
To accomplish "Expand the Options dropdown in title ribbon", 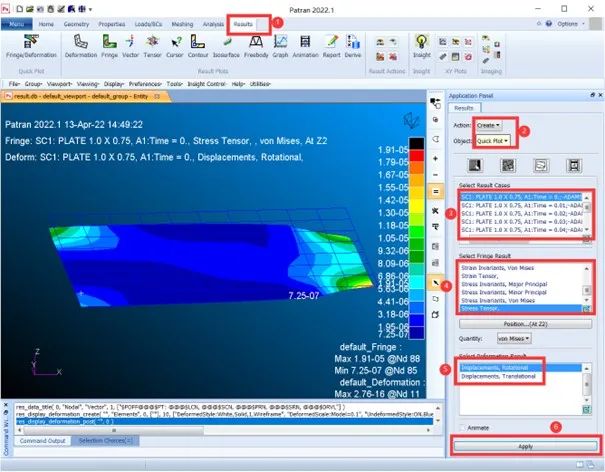I will (x=571, y=24).
